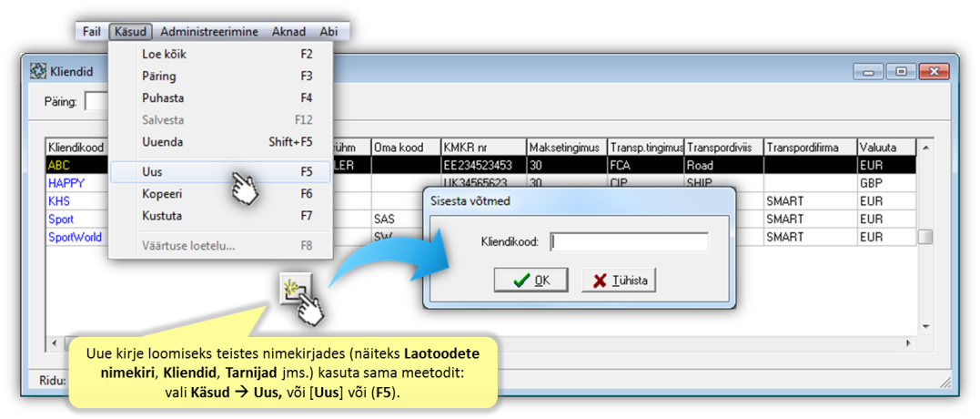Image resolution: width=980 pixels, height=419 pixels.
Task: Select the KHS customer code cell
Action: click(x=77, y=202)
